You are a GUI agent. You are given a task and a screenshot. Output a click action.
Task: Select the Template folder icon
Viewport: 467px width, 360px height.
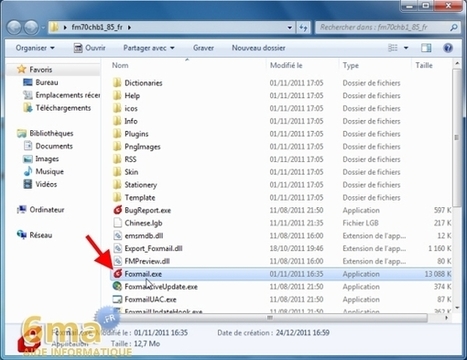coord(117,197)
